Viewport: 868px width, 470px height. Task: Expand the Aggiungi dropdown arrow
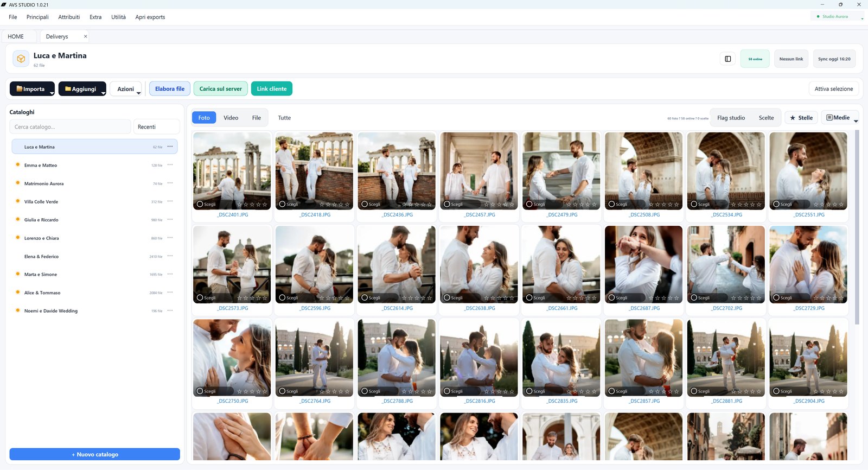coord(103,93)
